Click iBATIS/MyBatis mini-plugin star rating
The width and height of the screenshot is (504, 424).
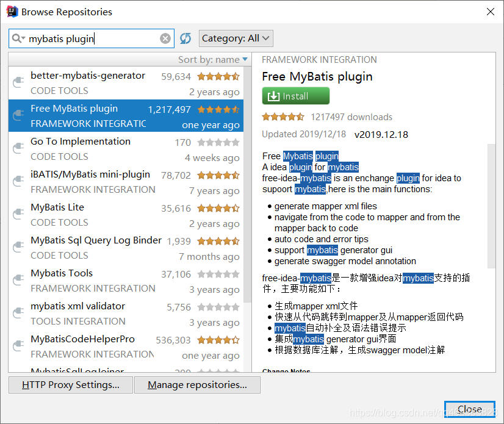pyautogui.click(x=218, y=175)
